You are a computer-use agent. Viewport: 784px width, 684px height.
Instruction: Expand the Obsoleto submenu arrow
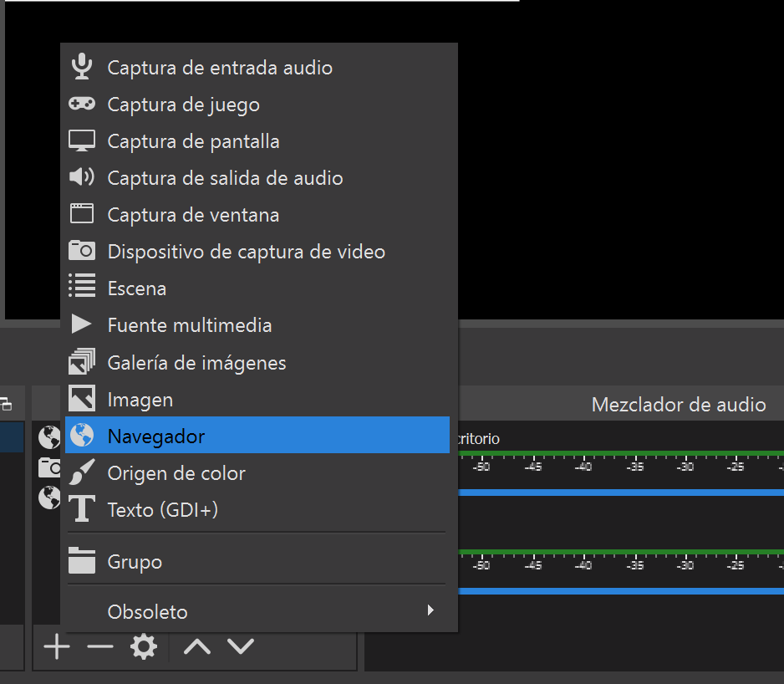430,611
